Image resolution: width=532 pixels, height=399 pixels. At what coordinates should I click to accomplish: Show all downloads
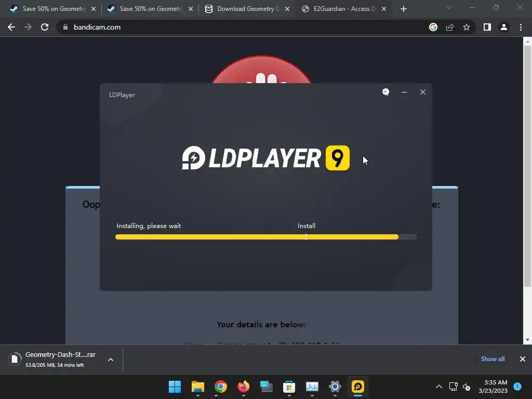[x=493, y=359]
